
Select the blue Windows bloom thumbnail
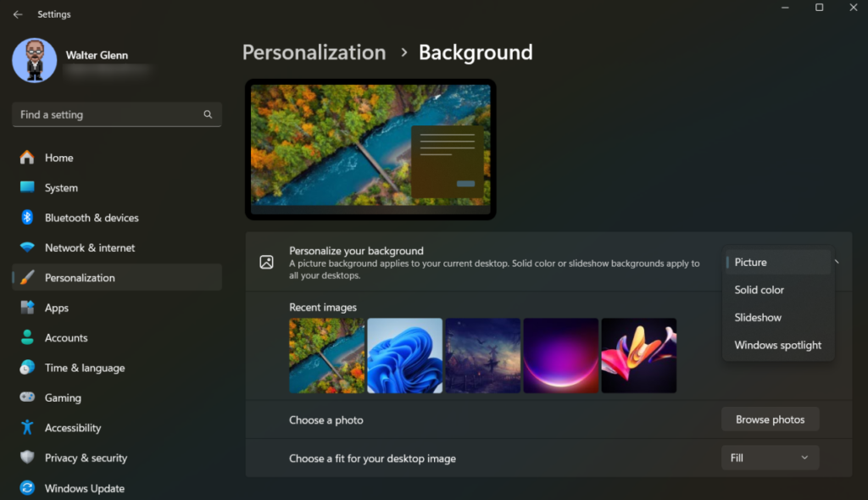coord(404,355)
